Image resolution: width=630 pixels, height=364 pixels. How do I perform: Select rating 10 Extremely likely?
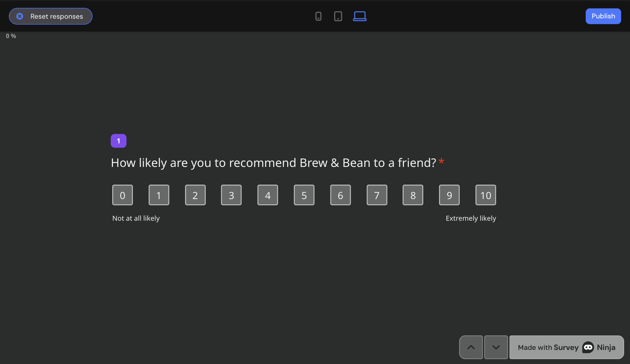click(x=486, y=195)
